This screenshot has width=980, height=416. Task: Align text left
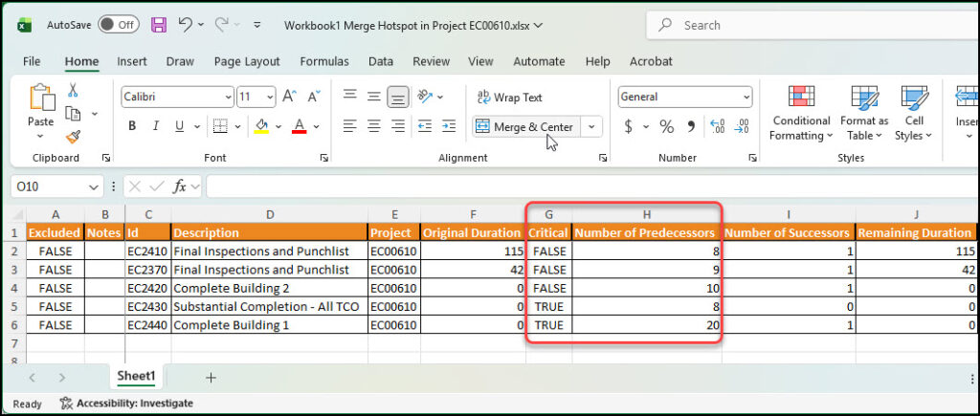coord(350,126)
